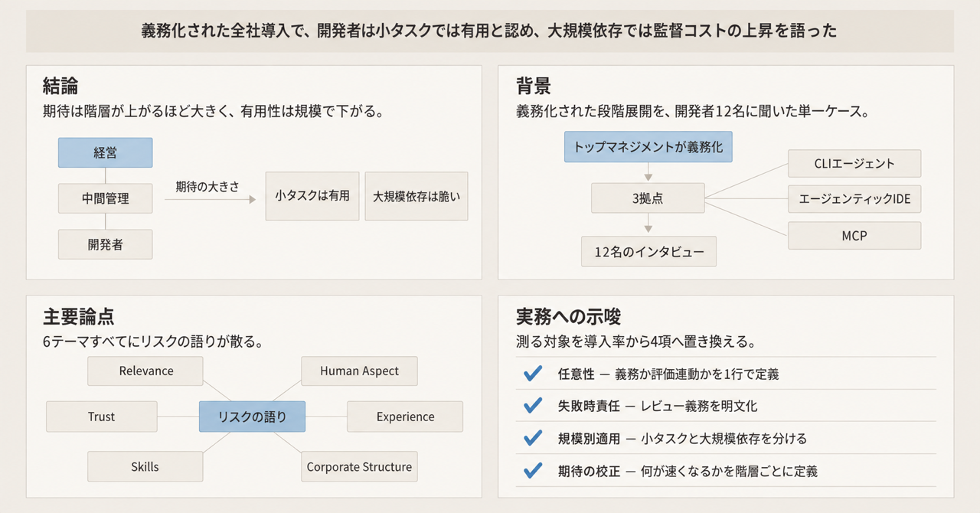Select the 経営 box in the hierarchy

point(106,152)
